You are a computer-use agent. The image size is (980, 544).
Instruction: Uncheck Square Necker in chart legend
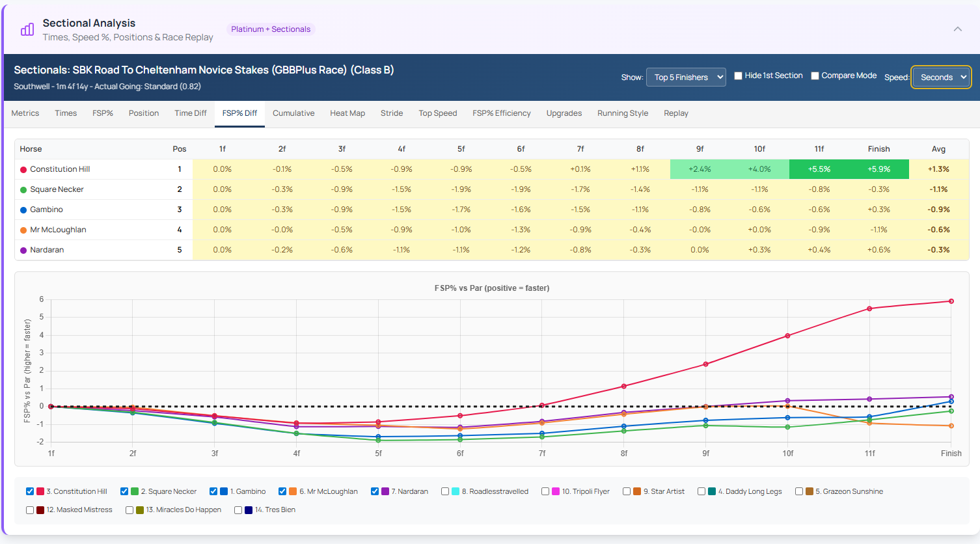(x=124, y=491)
